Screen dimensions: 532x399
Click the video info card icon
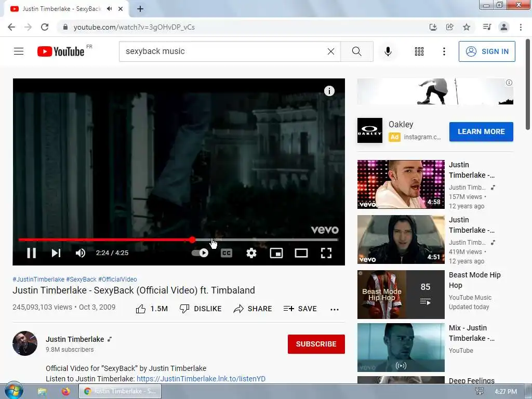[329, 91]
